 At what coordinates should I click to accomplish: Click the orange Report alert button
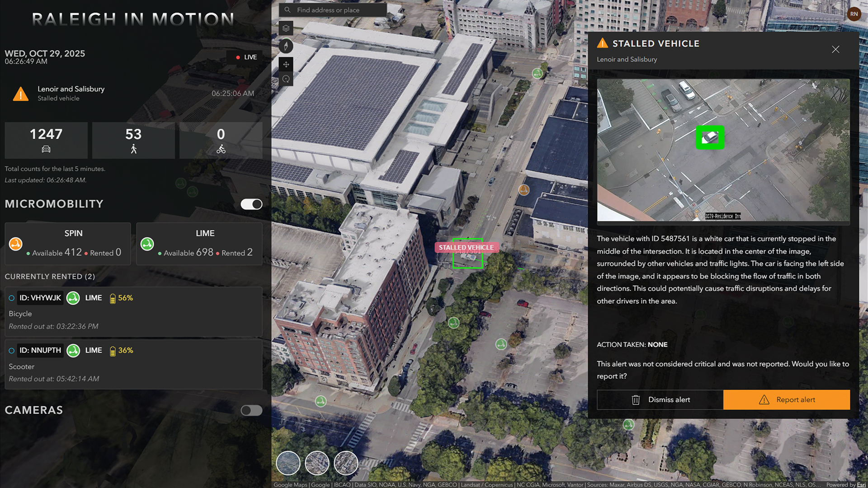pyautogui.click(x=787, y=400)
